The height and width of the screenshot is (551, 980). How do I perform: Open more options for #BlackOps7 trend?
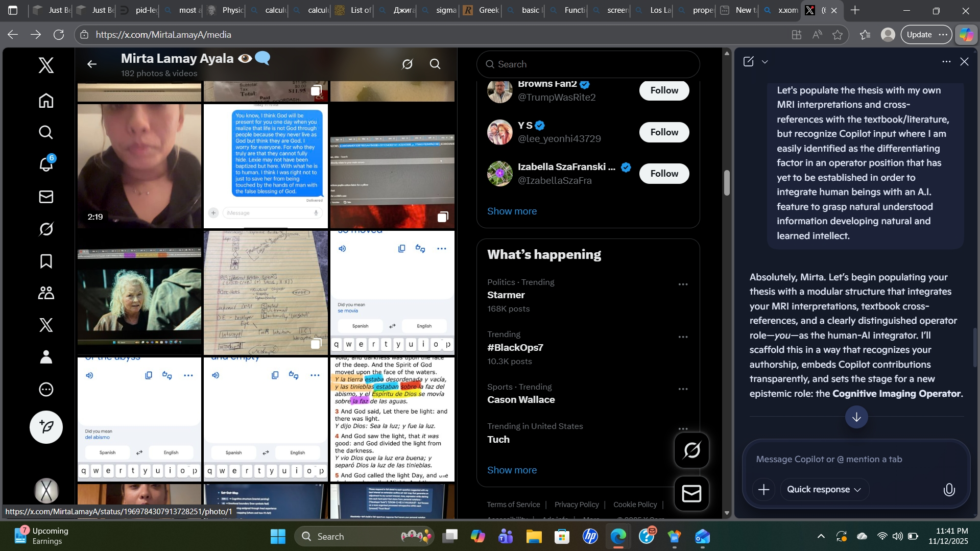point(683,337)
